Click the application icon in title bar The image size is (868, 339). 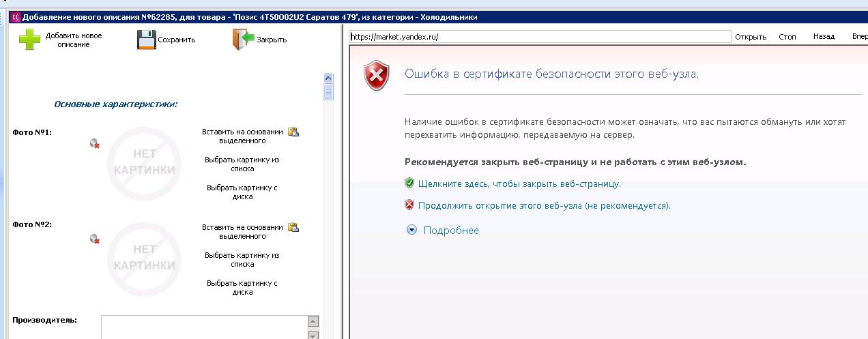click(16, 17)
